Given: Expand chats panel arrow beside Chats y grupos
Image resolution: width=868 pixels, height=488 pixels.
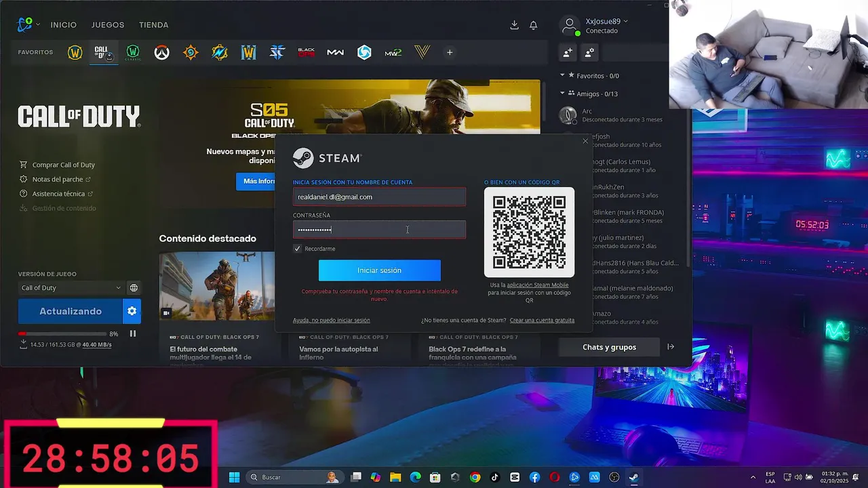Looking at the screenshot, I should 671,347.
